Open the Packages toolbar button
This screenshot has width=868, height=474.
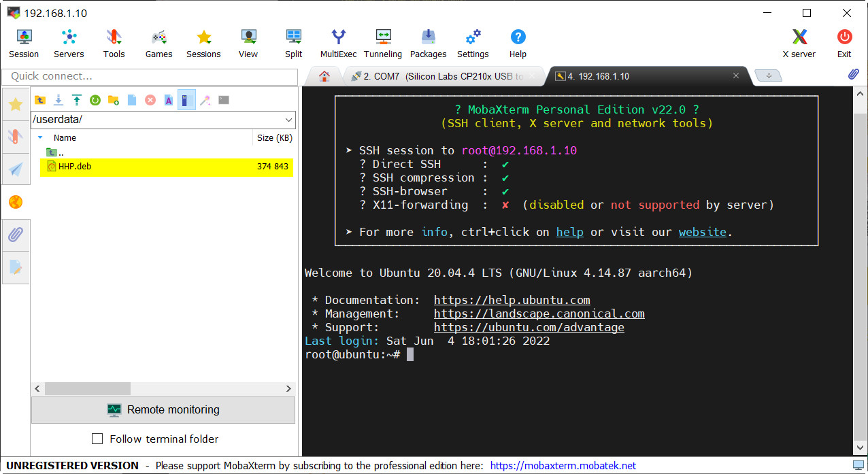(x=428, y=44)
